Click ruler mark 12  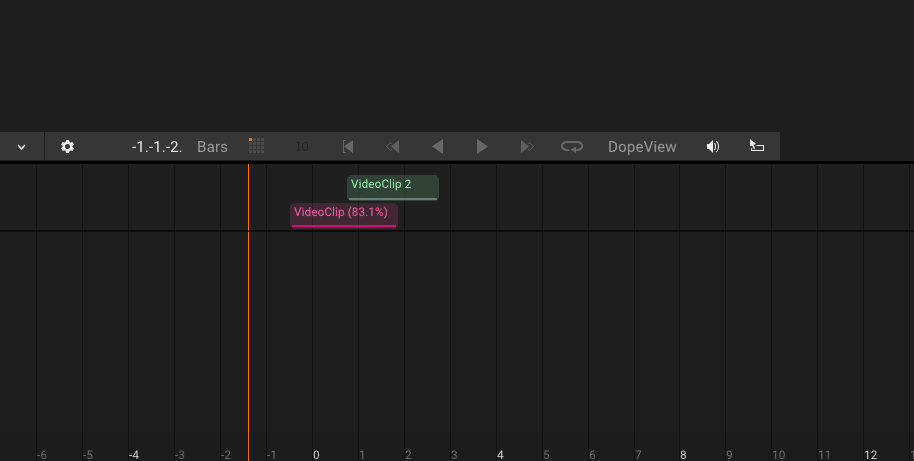pyautogui.click(x=870, y=455)
